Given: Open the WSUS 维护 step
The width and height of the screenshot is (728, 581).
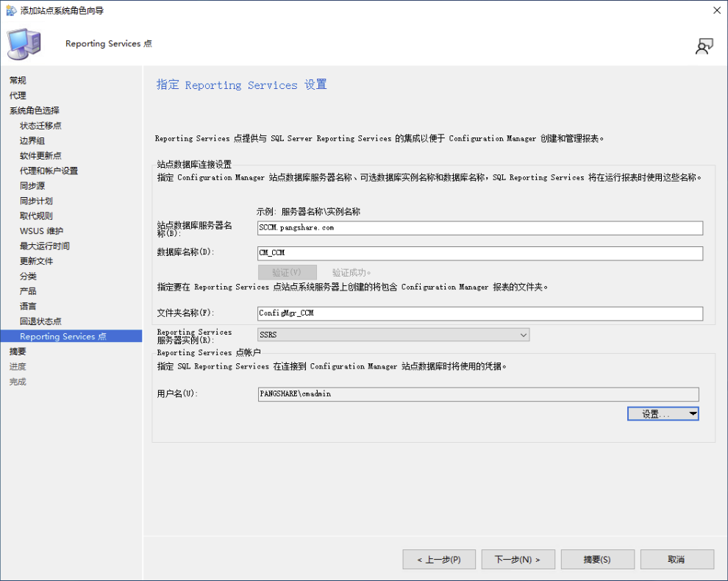Looking at the screenshot, I should coord(42,231).
